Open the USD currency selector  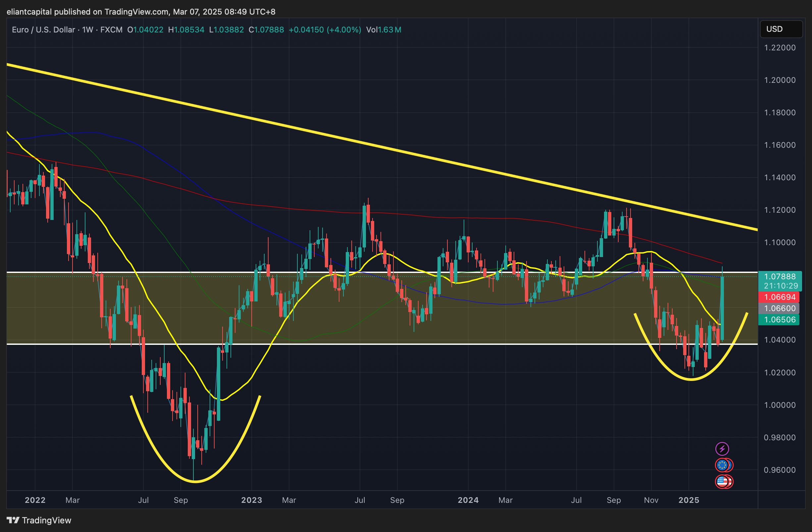pyautogui.click(x=781, y=29)
